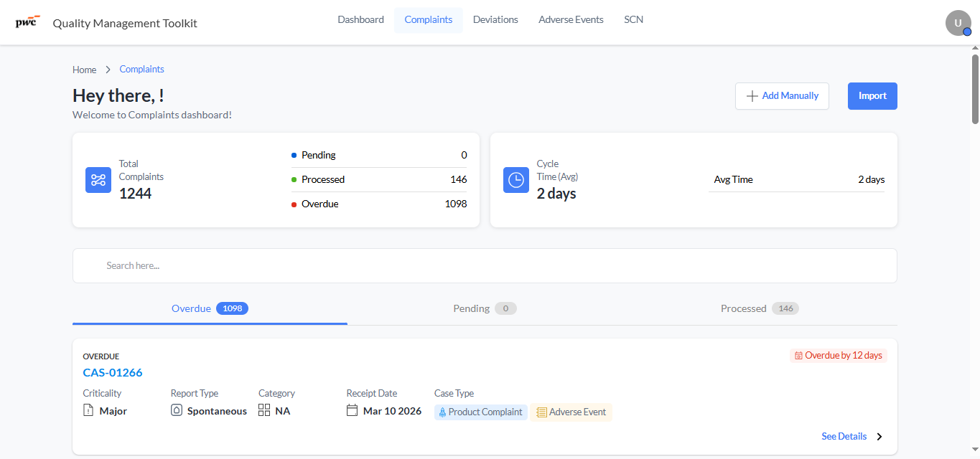
Task: Open Adverse Events in top navigation
Action: [571, 20]
